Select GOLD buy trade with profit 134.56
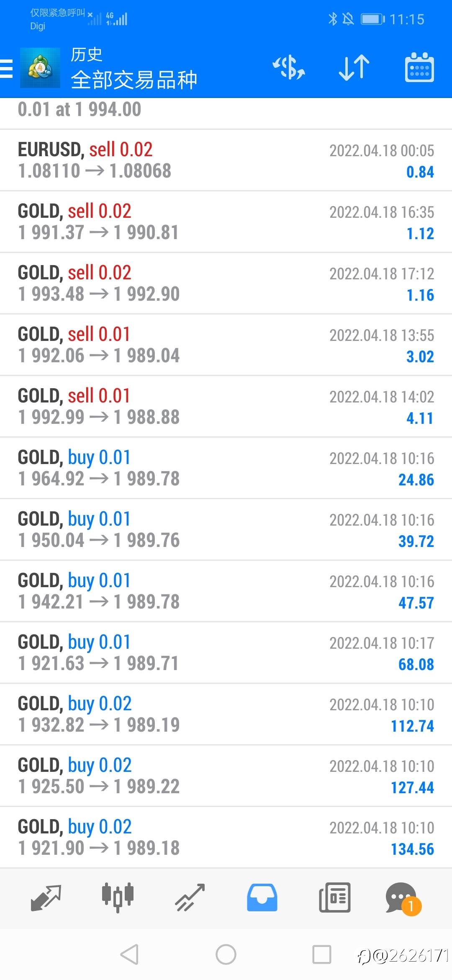This screenshot has height=980, width=452. click(226, 838)
